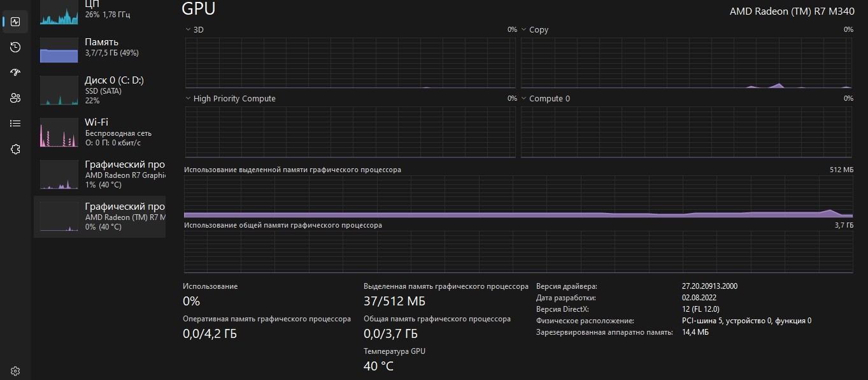Open the Startup apps icon
Image resolution: width=868 pixels, height=380 pixels.
[15, 72]
